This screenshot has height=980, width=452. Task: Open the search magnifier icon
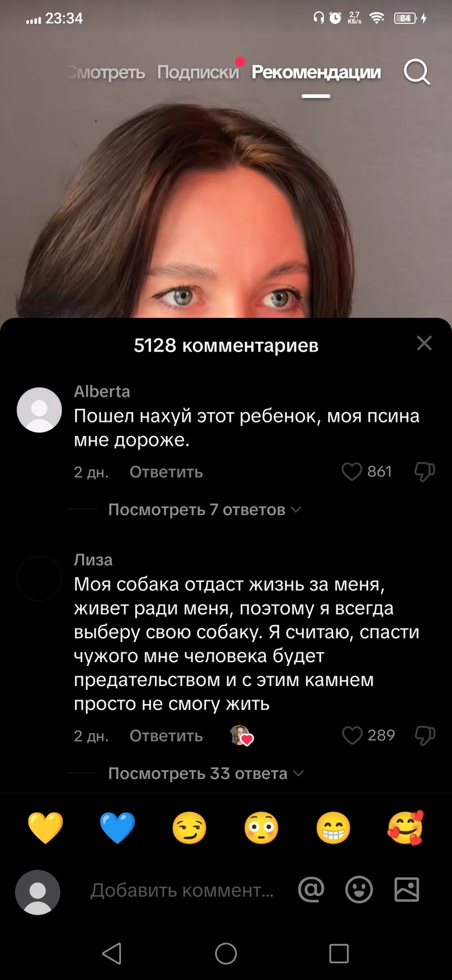417,72
